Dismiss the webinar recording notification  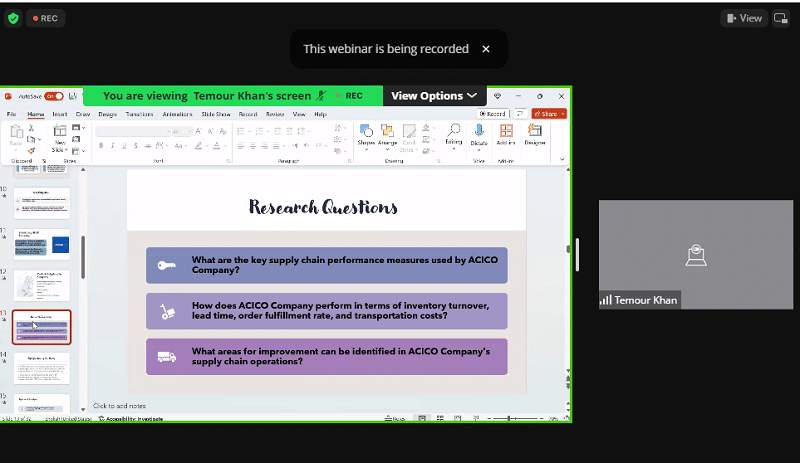coord(486,49)
